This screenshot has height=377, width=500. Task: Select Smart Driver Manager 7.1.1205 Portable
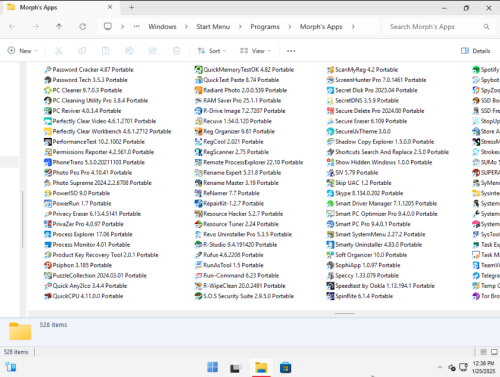tap(382, 204)
